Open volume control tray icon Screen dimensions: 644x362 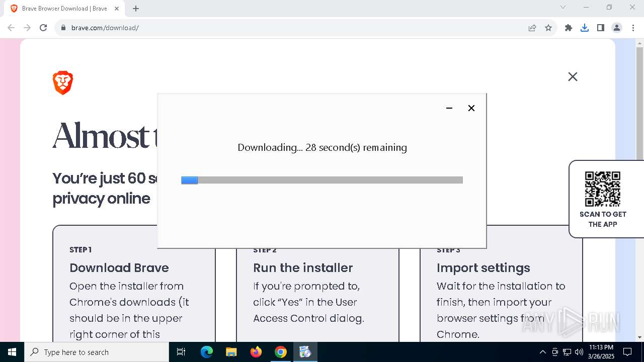click(x=579, y=352)
